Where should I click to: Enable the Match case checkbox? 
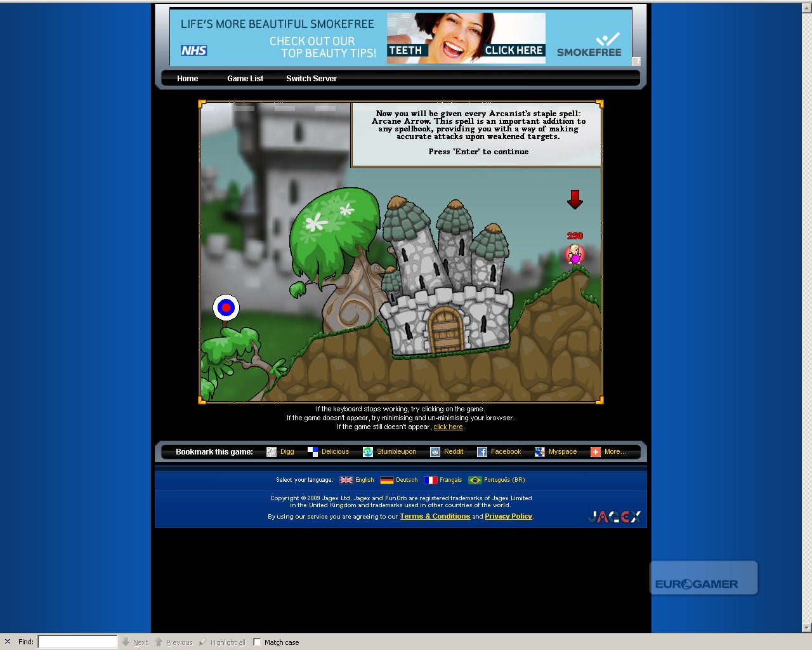(257, 642)
